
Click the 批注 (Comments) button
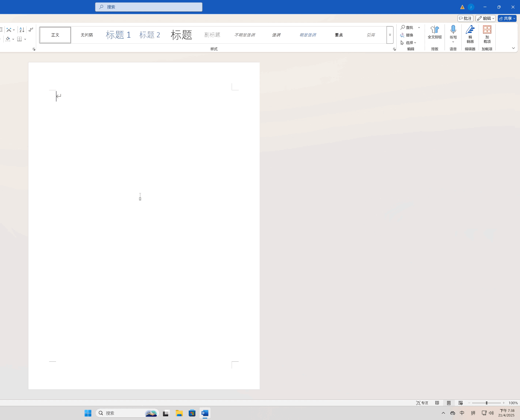tap(465, 18)
